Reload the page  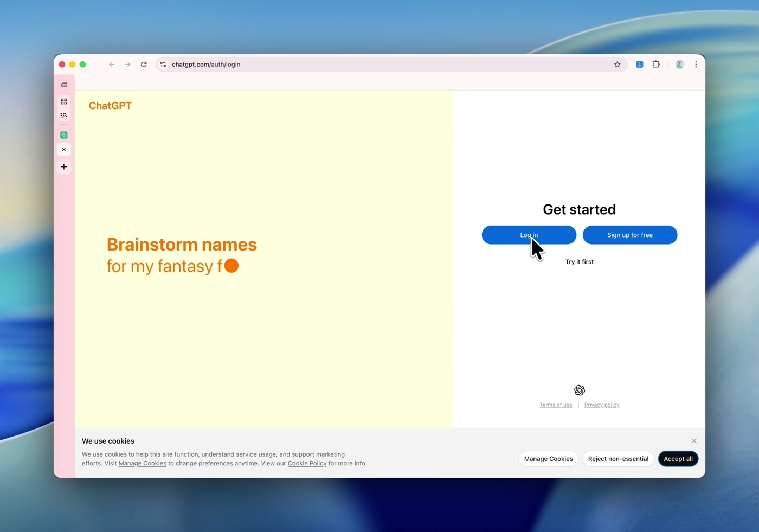144,65
